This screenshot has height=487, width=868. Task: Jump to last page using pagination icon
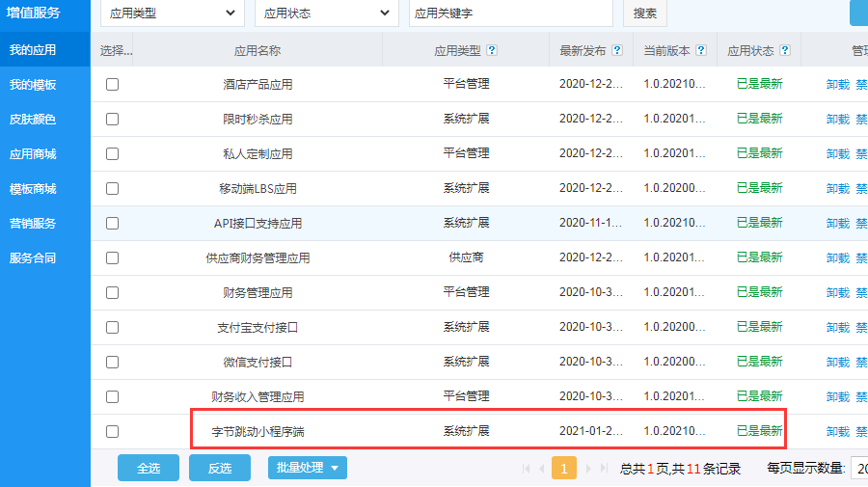tap(604, 469)
